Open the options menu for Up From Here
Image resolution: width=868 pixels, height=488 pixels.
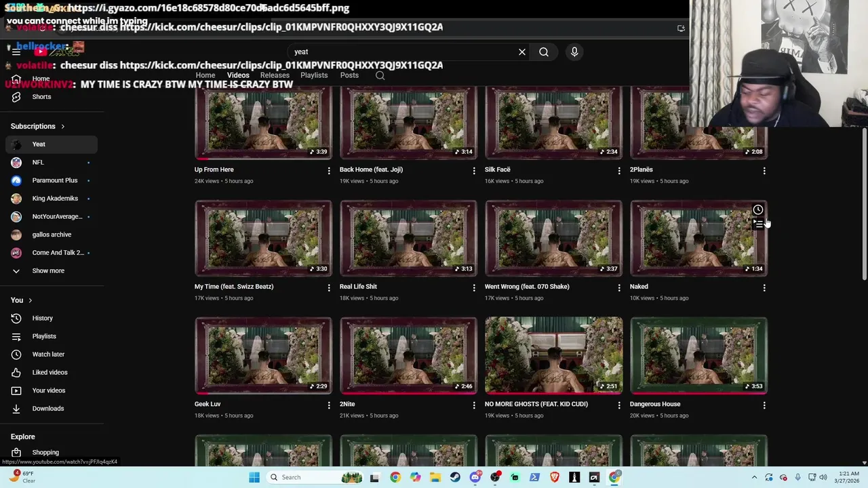[329, 171]
